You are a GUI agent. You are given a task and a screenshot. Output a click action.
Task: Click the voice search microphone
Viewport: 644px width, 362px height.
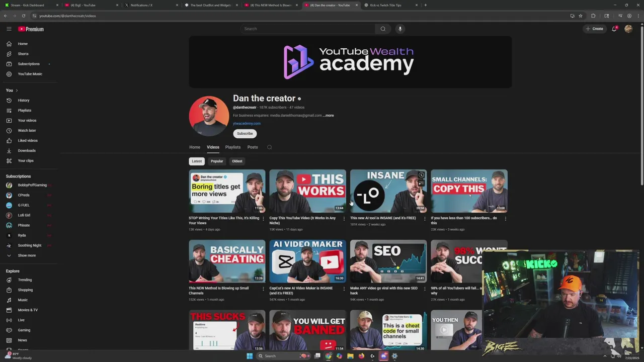[400, 29]
